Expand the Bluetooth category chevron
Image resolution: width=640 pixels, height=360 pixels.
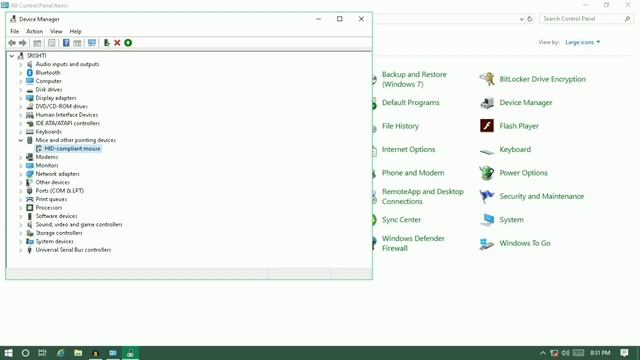pos(20,73)
